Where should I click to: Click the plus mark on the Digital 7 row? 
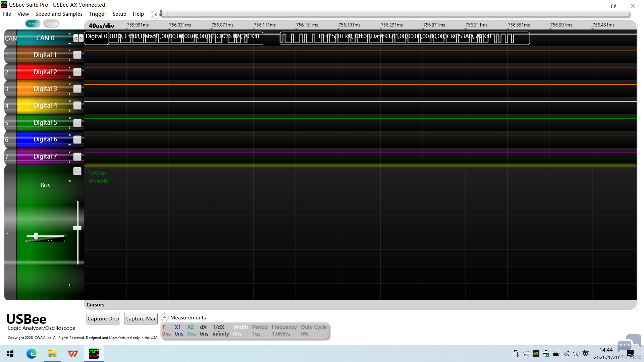pyautogui.click(x=70, y=162)
